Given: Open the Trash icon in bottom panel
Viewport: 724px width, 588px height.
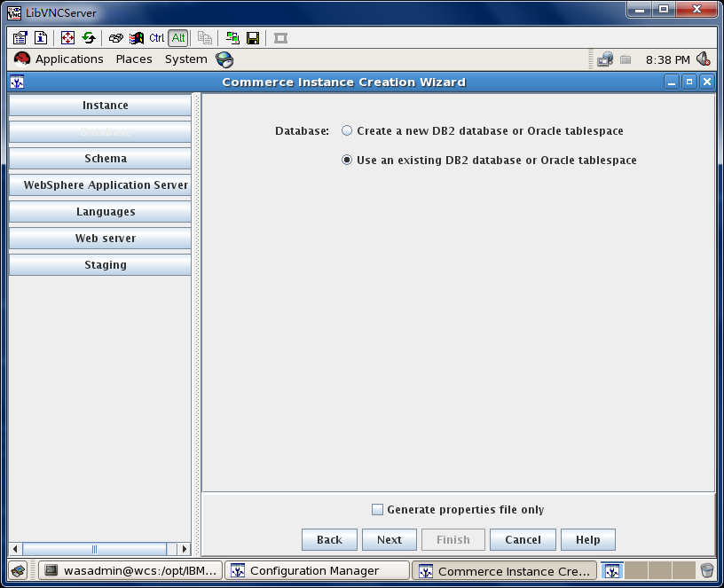Looking at the screenshot, I should tap(707, 571).
